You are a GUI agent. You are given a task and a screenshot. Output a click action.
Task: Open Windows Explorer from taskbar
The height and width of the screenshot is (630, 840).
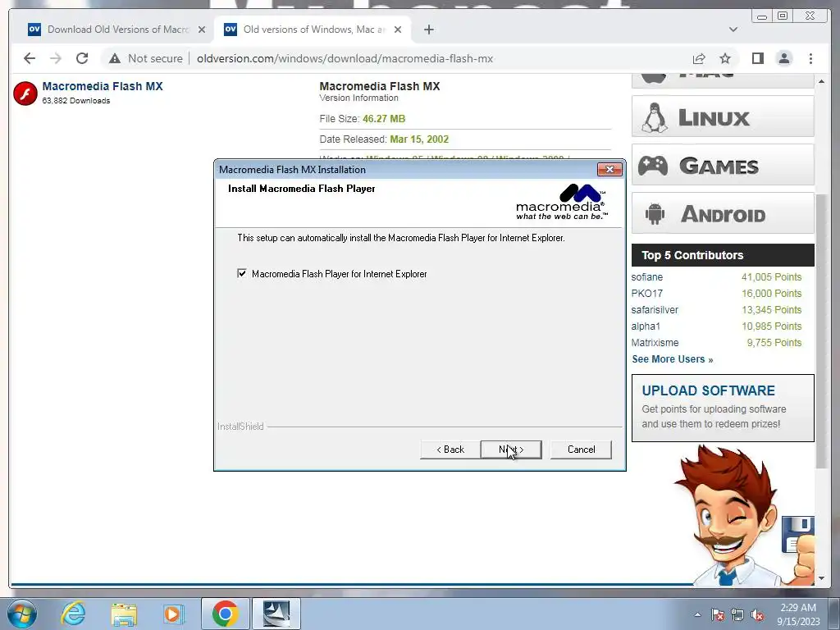tap(124, 614)
